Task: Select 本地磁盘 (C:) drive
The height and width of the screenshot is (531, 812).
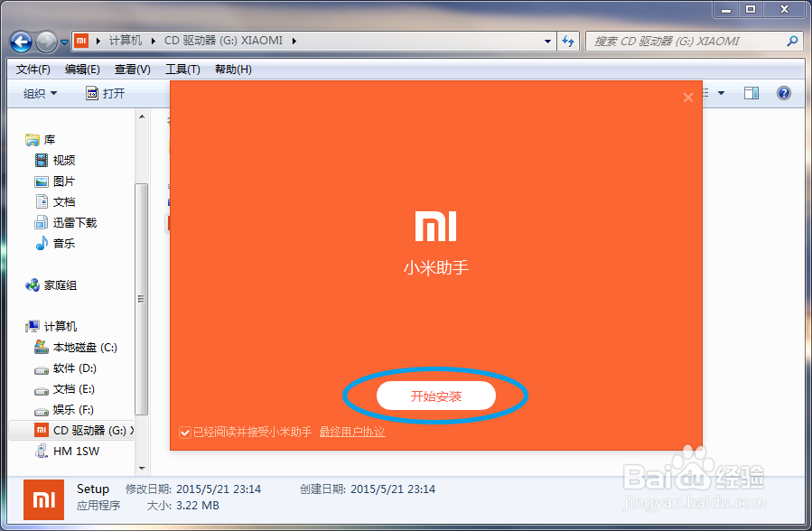Action: [86, 348]
